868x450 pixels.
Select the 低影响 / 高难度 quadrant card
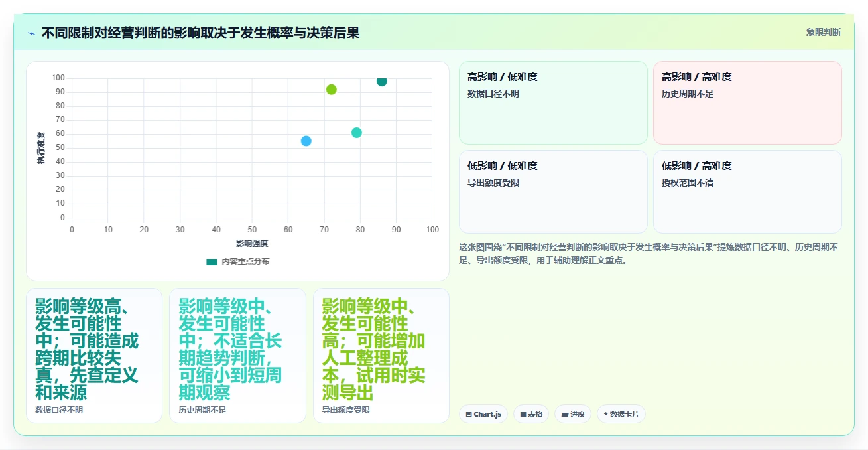[x=747, y=192]
